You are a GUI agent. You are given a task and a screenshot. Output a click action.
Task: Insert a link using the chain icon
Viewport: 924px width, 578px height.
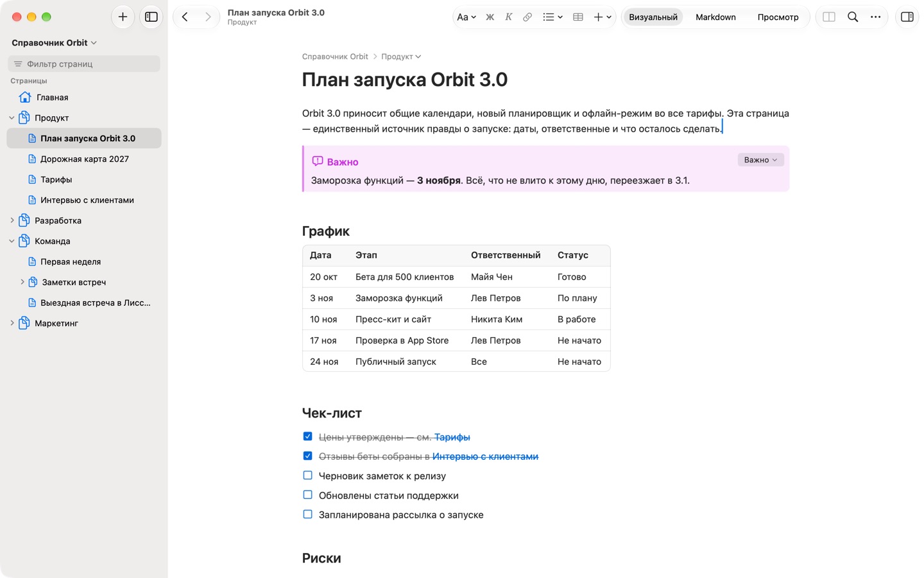tap(527, 17)
